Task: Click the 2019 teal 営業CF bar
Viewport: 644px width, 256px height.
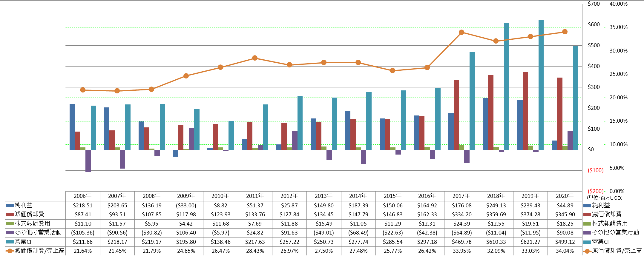Action: pyautogui.click(x=541, y=85)
